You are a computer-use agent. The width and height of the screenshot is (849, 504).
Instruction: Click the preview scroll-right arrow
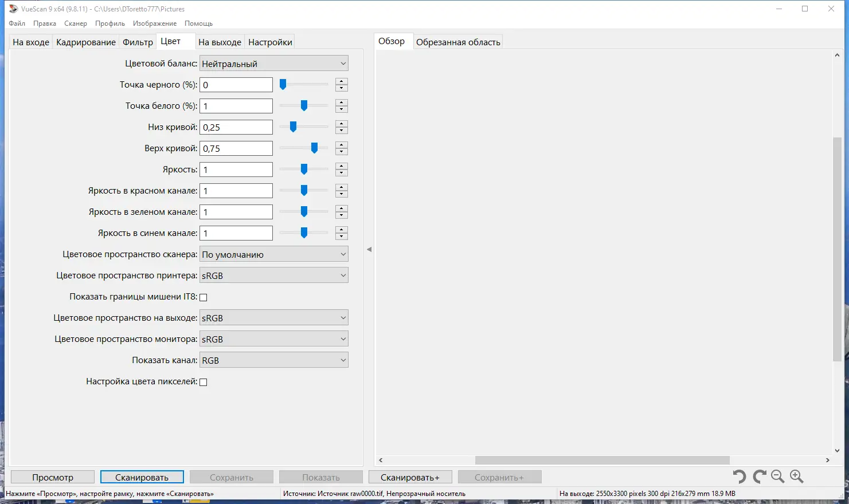coord(827,460)
